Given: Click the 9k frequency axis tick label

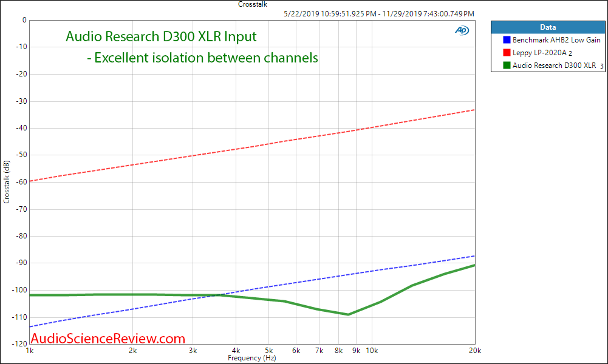Looking at the screenshot, I should 356,351.
